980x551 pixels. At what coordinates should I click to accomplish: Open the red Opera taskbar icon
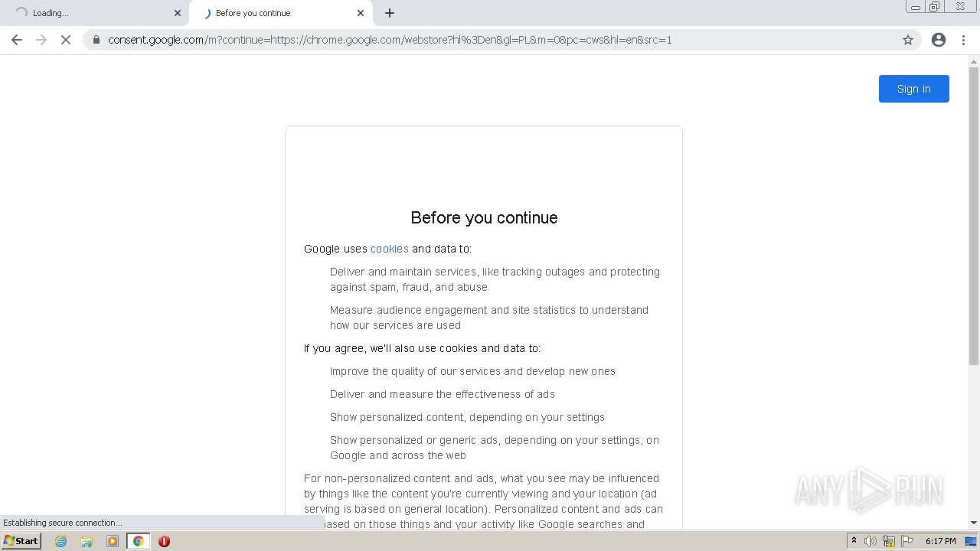click(x=164, y=541)
